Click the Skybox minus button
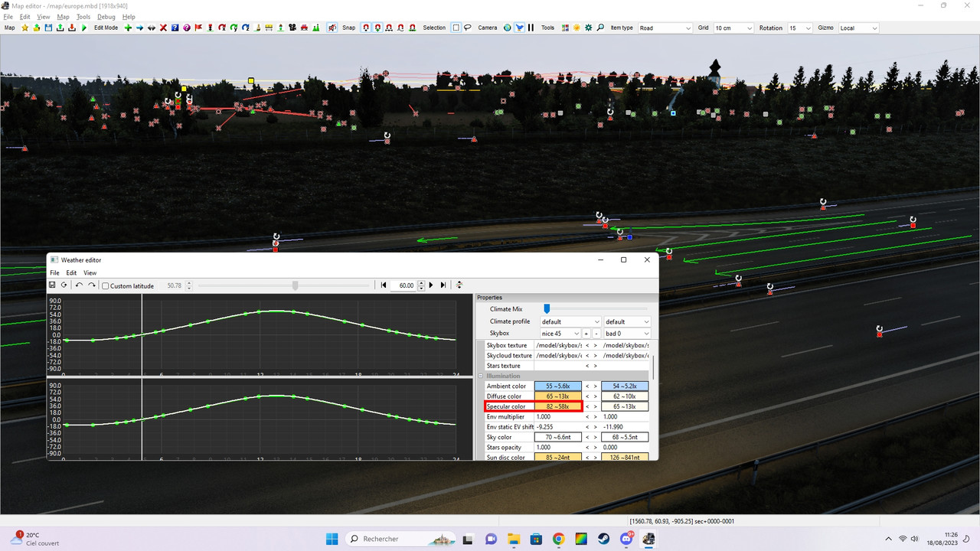 point(596,334)
